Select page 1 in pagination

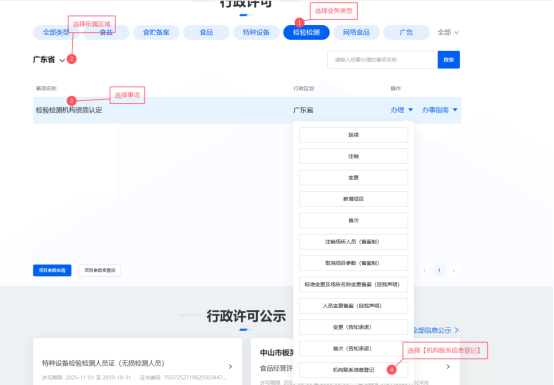click(x=439, y=271)
